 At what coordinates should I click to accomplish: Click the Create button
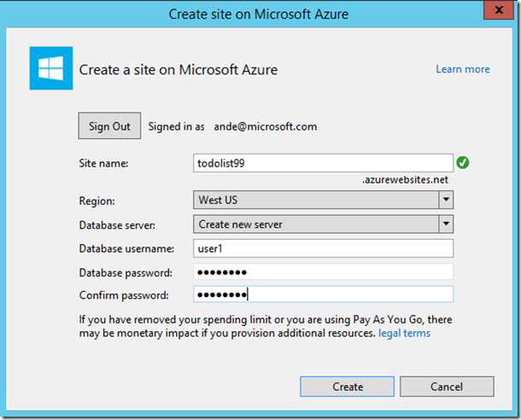point(348,387)
